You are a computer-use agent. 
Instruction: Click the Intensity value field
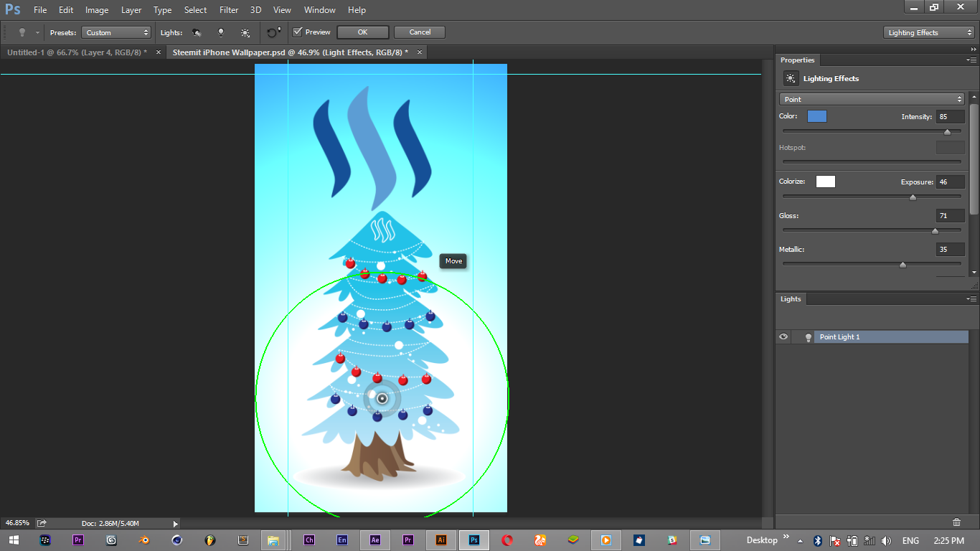tap(950, 116)
